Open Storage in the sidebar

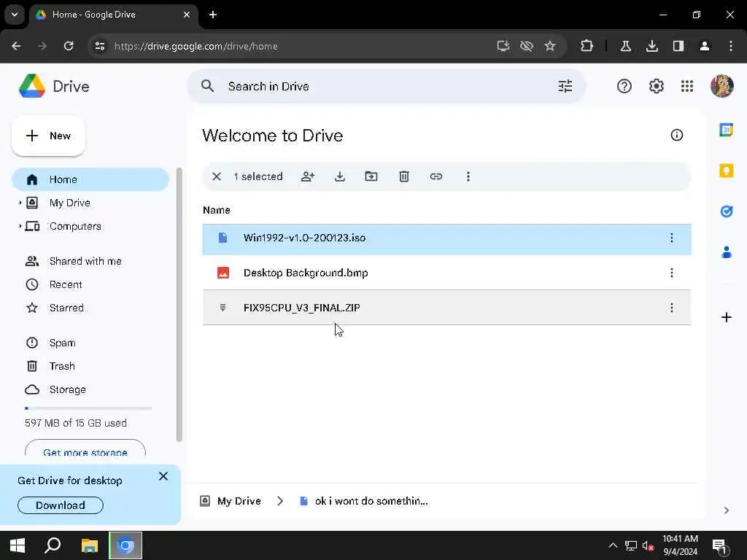click(x=68, y=389)
